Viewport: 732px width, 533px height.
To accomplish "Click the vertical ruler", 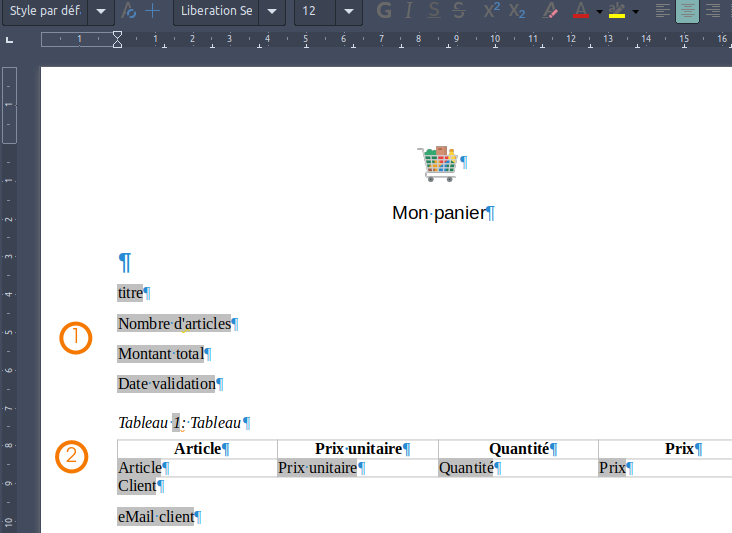I will click(x=9, y=299).
